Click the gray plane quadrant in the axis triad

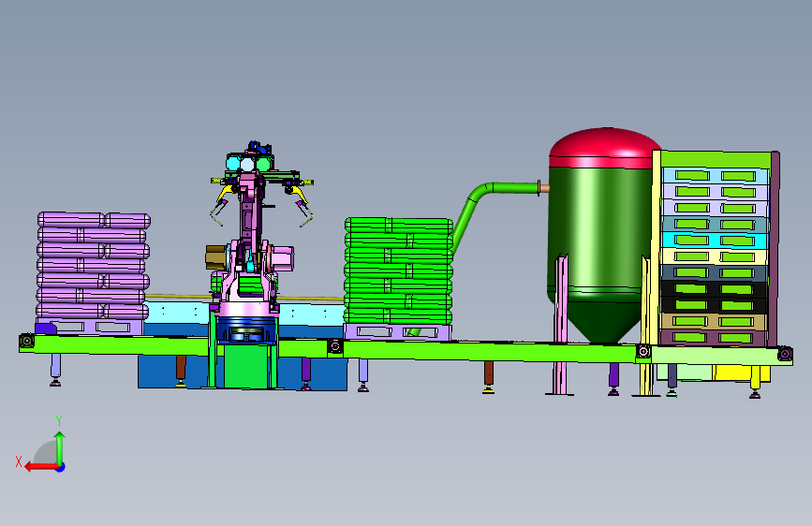[46, 453]
